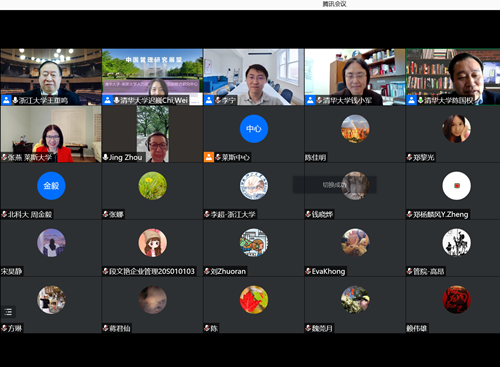This screenshot has height=367, width=500.
Task: Click Jing Zhou's microphone icon
Action: (x=105, y=157)
